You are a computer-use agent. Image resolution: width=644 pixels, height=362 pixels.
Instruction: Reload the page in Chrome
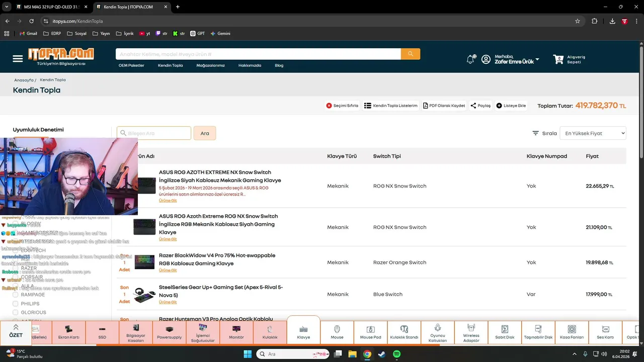point(31,21)
